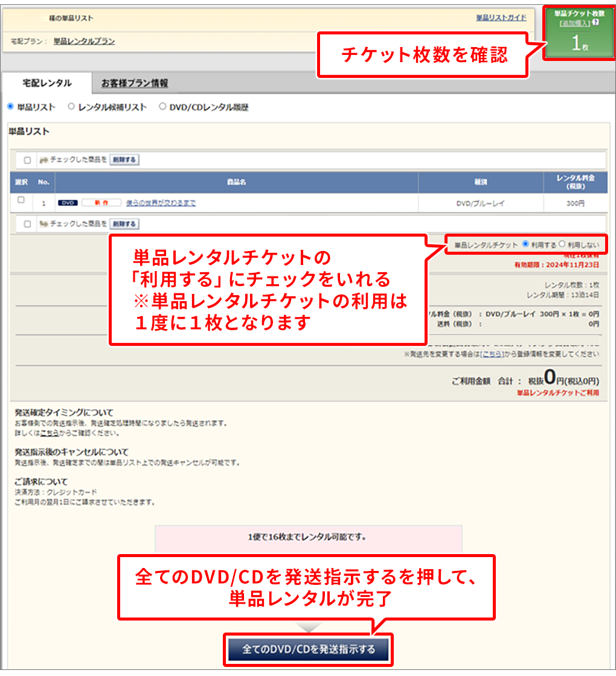
Task: Switch to the お客様プラン情報 tab
Action: pyautogui.click(x=135, y=83)
